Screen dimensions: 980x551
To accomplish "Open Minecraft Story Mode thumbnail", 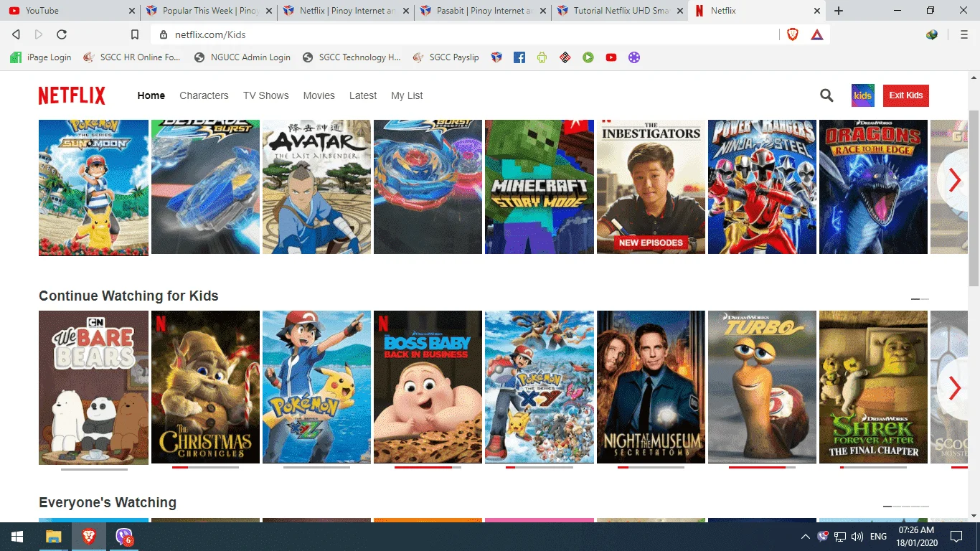I will [540, 187].
